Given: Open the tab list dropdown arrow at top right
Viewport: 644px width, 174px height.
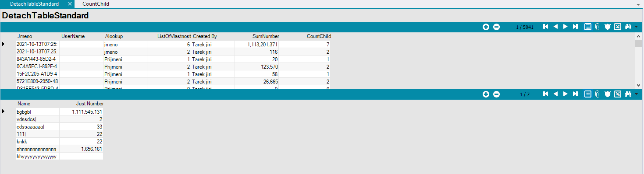Looking at the screenshot, I should coord(638,4).
